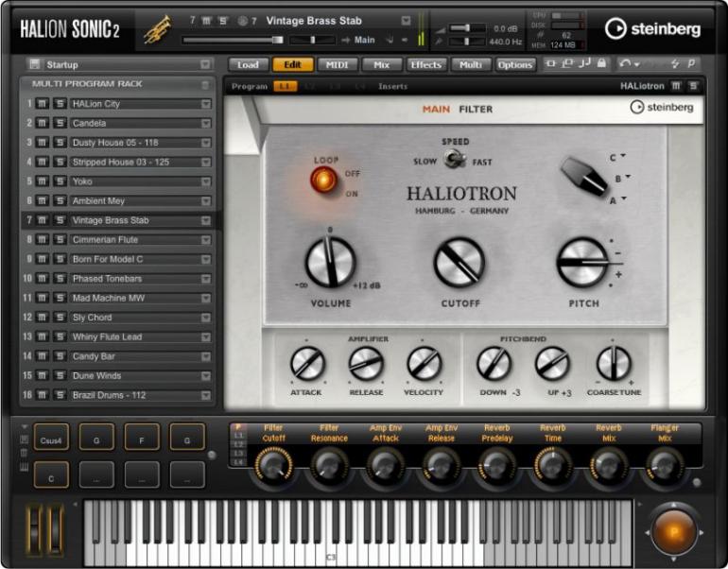Click the orange Edit button

point(293,65)
